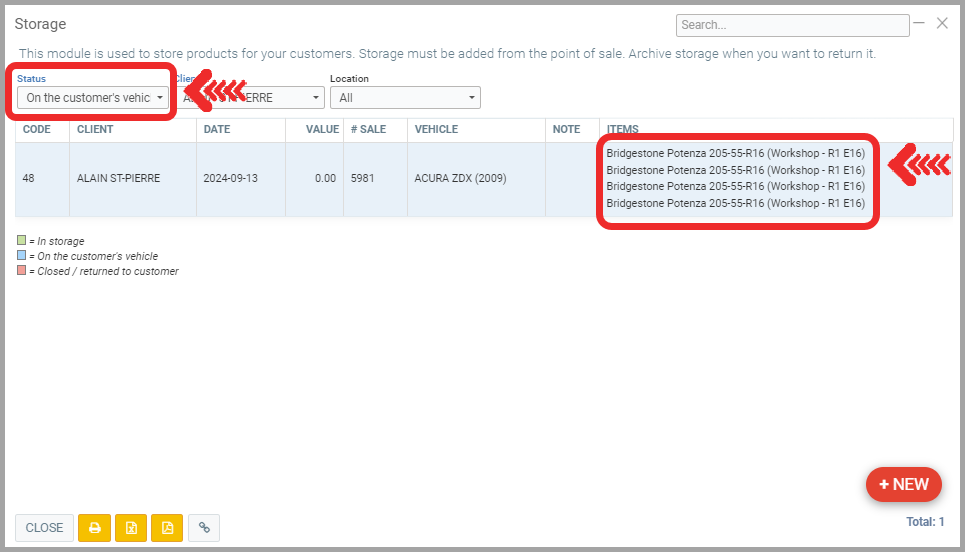The width and height of the screenshot is (965, 552).
Task: Minimize the Storage window
Action: pyautogui.click(x=920, y=23)
